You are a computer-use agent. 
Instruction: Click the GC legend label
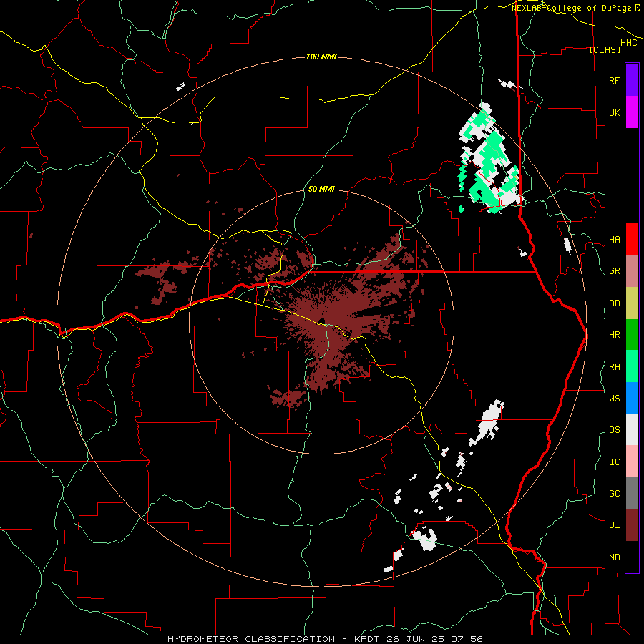tap(614, 494)
